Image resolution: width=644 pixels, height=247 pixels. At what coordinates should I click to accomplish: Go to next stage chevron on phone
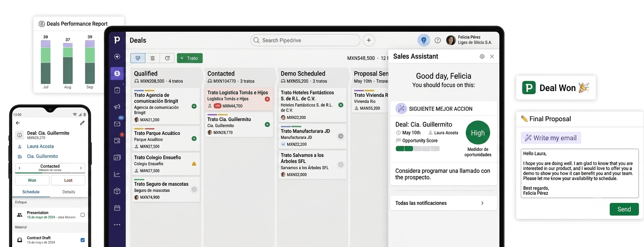pos(81,168)
